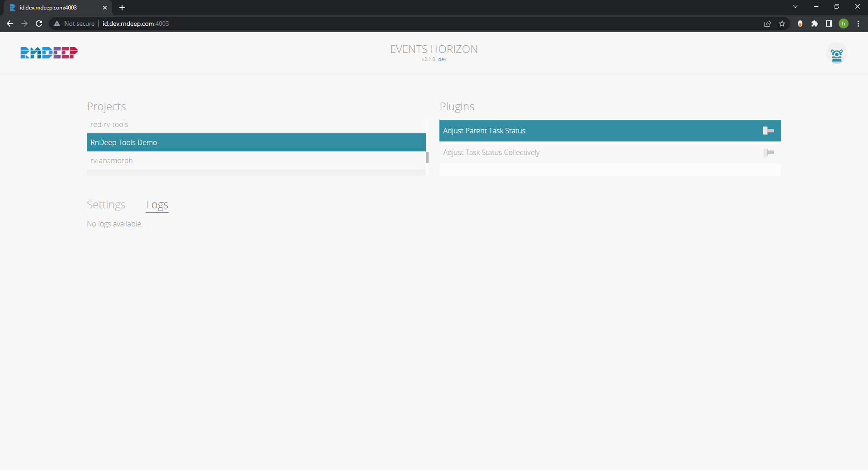
Task: Select the red-rv-tools project
Action: tap(109, 124)
